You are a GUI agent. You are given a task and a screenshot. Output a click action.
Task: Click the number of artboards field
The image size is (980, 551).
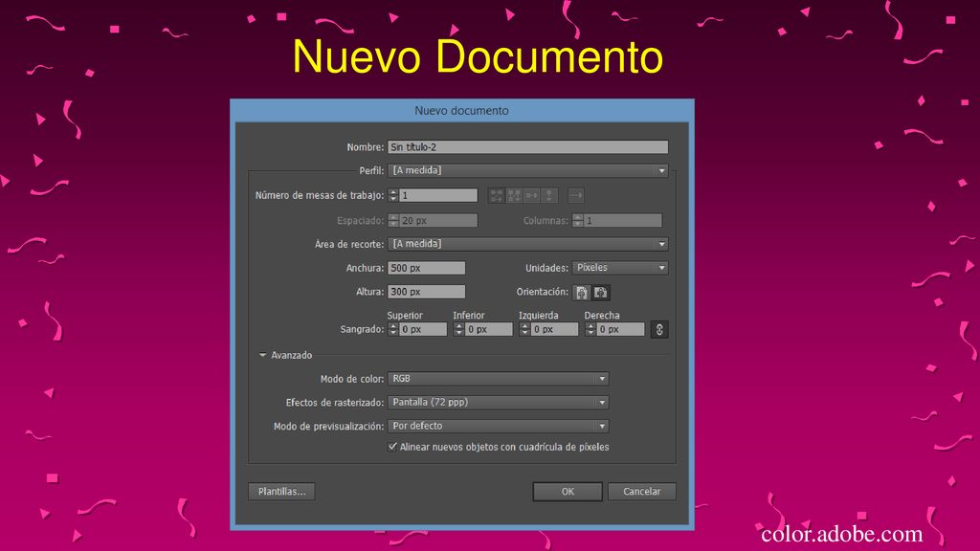tap(438, 195)
